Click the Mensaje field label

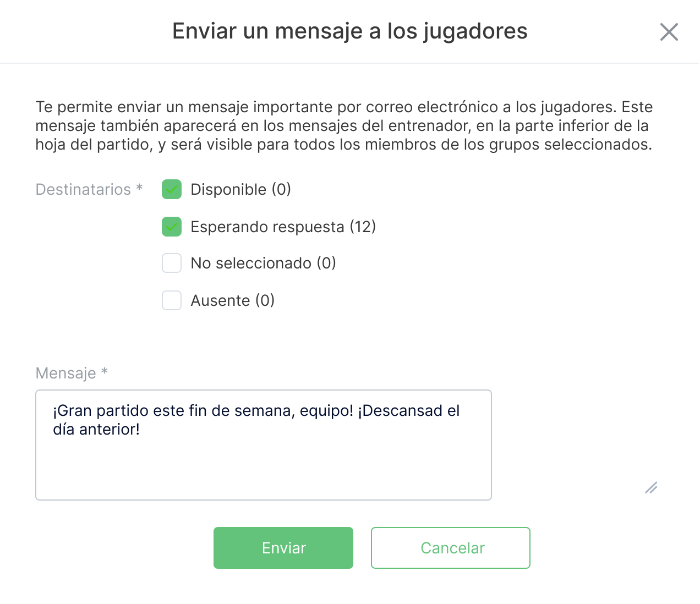pyautogui.click(x=72, y=372)
